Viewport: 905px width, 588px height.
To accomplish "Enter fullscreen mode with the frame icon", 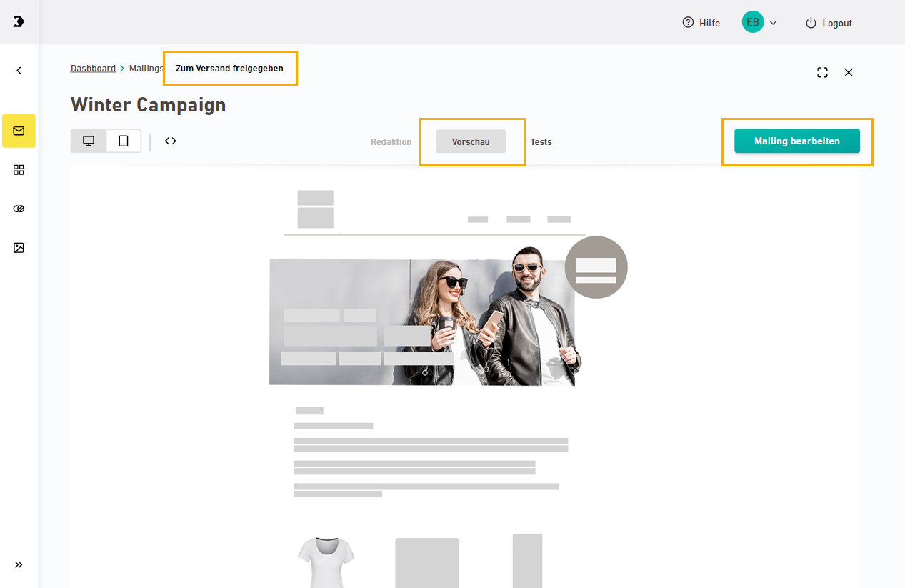I will [x=822, y=72].
